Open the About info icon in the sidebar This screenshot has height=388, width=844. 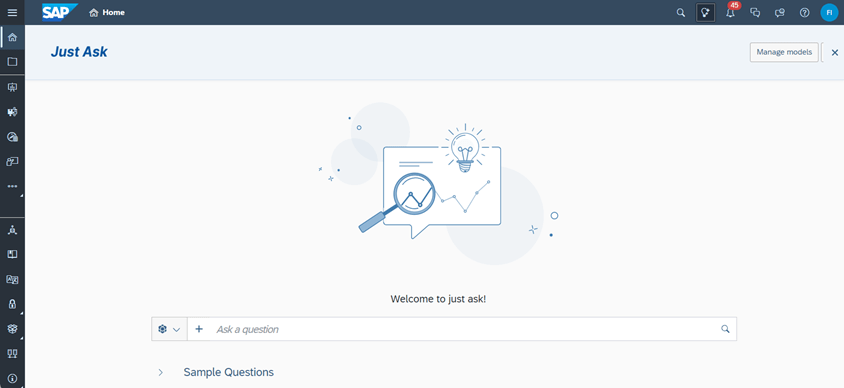pos(12,378)
